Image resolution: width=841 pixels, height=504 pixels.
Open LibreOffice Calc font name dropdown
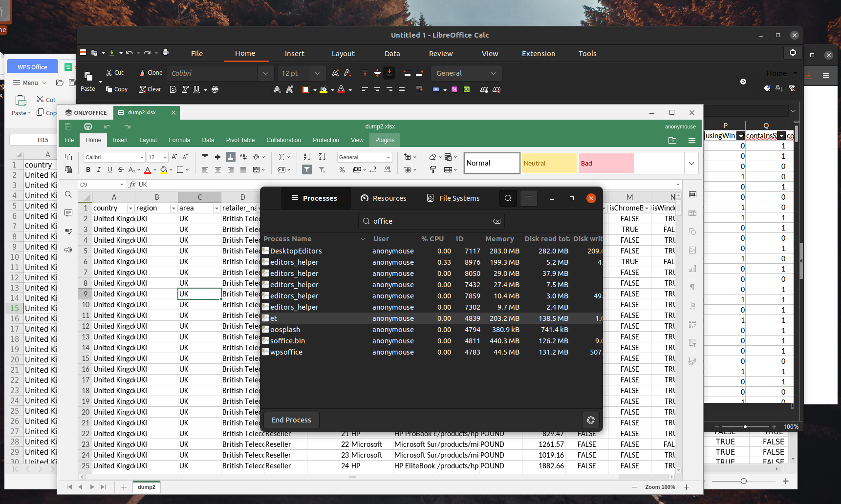point(265,73)
